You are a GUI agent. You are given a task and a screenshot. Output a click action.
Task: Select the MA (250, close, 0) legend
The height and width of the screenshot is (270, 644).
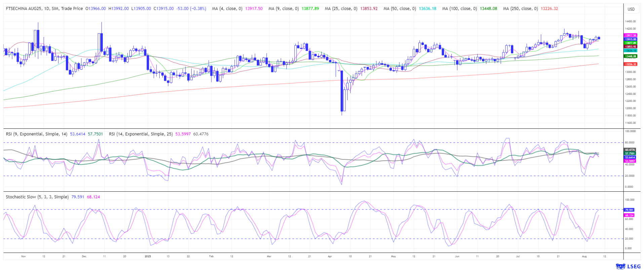[x=520, y=9]
